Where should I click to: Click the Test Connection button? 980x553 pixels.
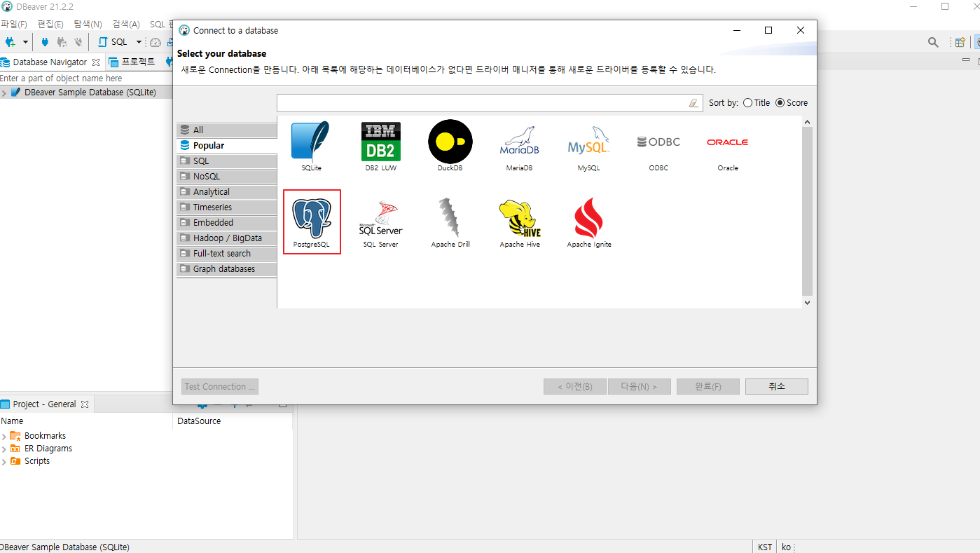click(x=220, y=387)
